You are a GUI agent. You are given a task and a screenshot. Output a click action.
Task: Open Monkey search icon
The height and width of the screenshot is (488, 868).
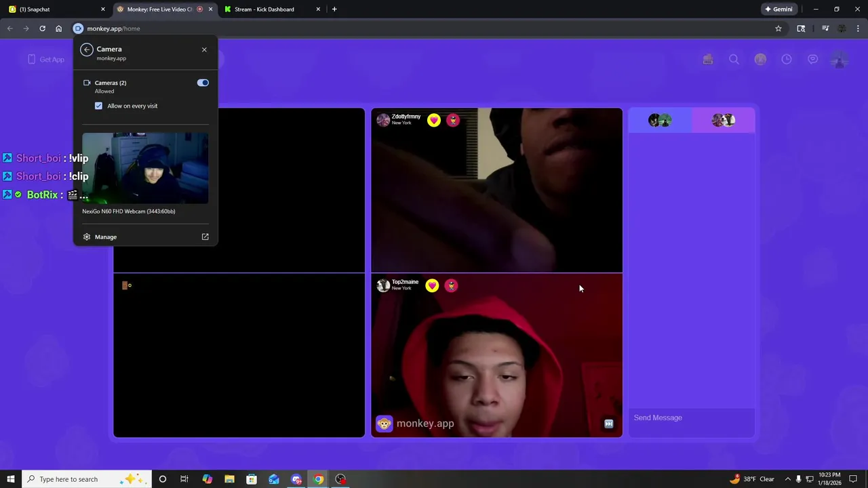734,60
